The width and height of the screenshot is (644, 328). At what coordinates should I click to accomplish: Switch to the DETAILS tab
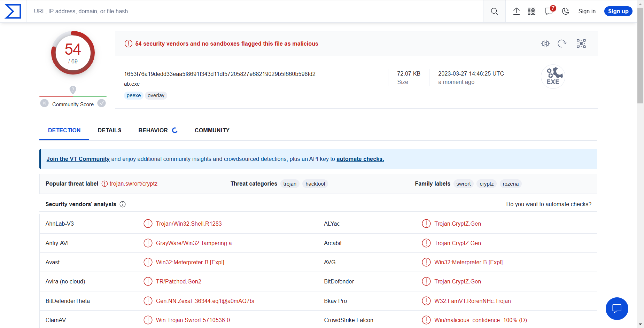(109, 130)
